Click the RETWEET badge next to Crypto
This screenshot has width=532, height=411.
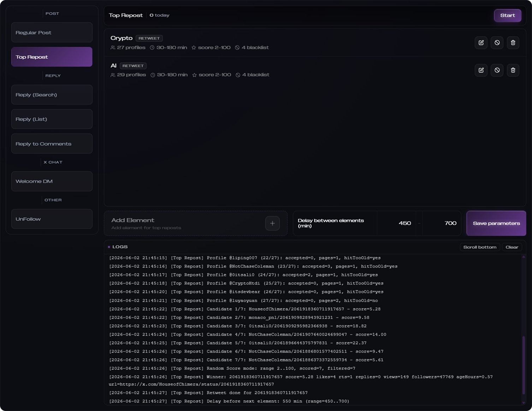pyautogui.click(x=149, y=38)
